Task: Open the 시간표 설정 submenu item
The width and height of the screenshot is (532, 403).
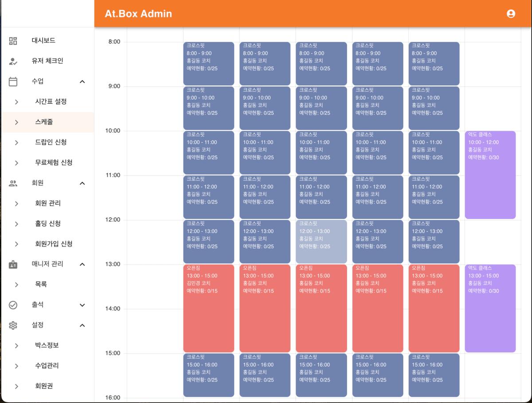Action: pyautogui.click(x=51, y=102)
